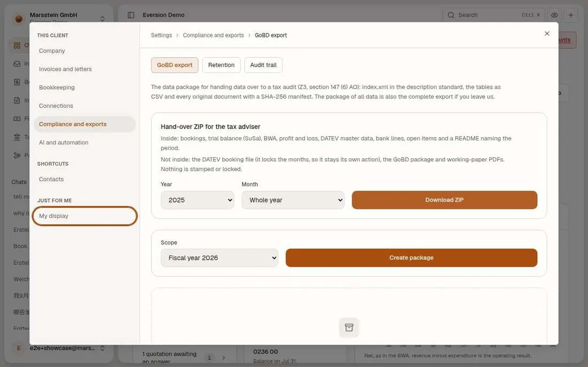Image resolution: width=588 pixels, height=367 pixels.
Task: Open the Year dropdown showing 2025
Action: click(x=198, y=200)
